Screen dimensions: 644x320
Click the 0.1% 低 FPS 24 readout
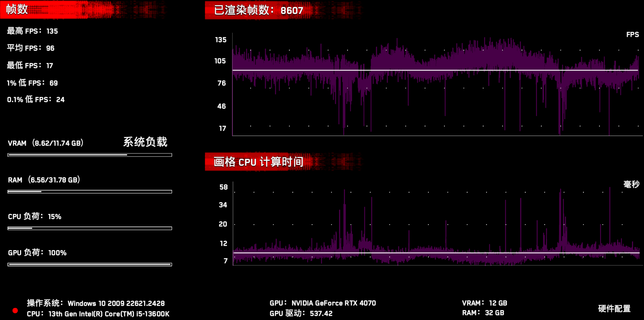pyautogui.click(x=36, y=100)
